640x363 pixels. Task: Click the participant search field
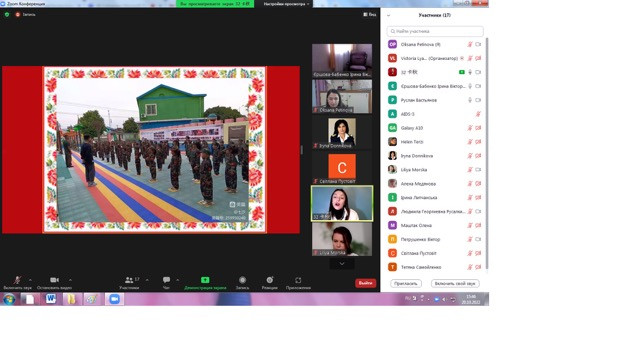tap(435, 31)
